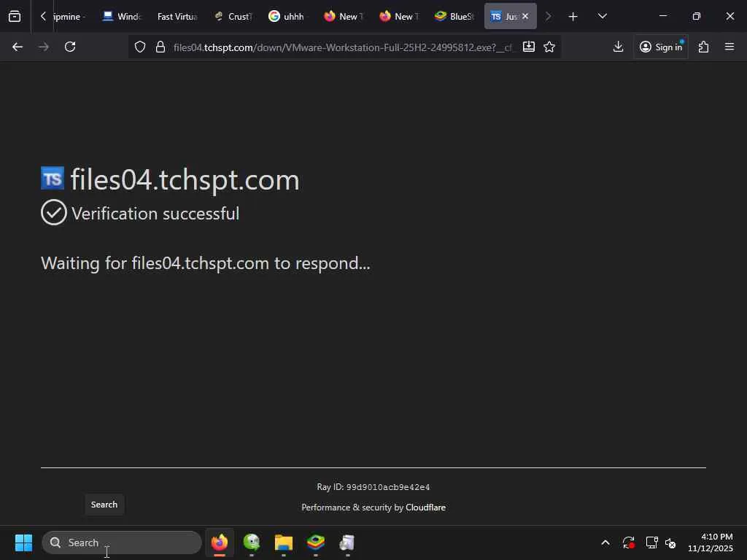Click the Cloudflare link in footer
The image size is (747, 560).
[x=425, y=507]
